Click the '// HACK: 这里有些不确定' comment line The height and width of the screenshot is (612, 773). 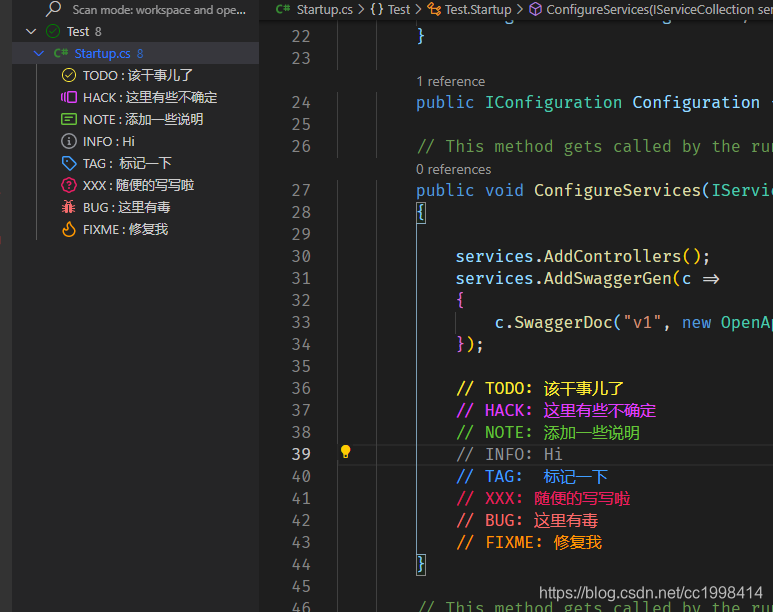tap(556, 410)
